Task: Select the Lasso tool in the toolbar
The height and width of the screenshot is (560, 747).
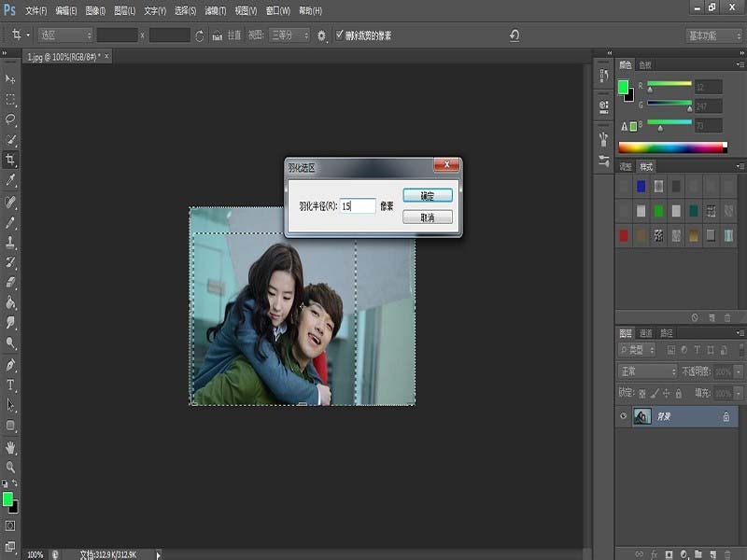Action: coord(11,119)
